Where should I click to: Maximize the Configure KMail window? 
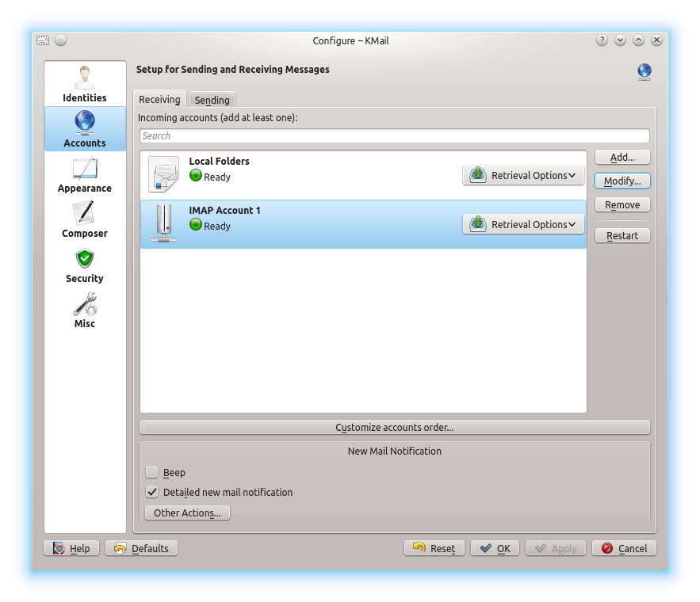(638, 40)
